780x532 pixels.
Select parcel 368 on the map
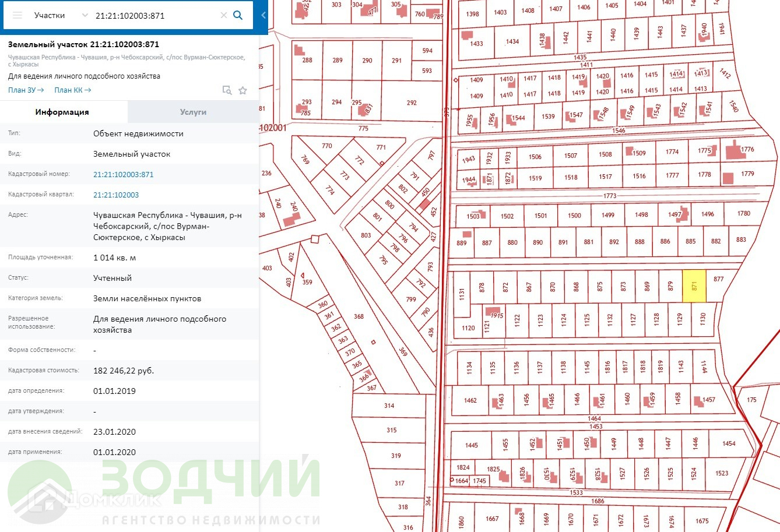point(359,316)
